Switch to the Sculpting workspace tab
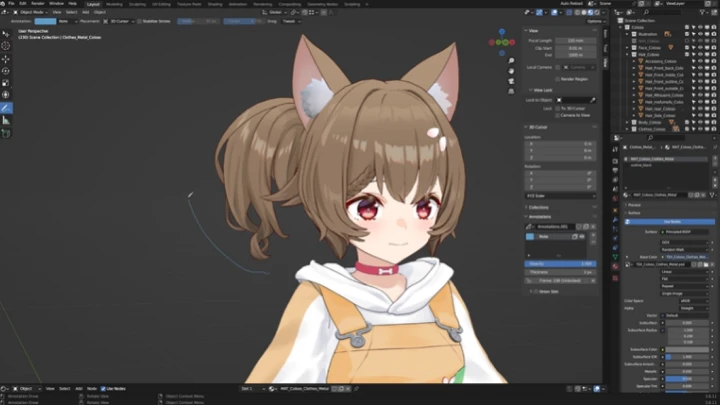This screenshot has height=405, width=720. point(137,4)
